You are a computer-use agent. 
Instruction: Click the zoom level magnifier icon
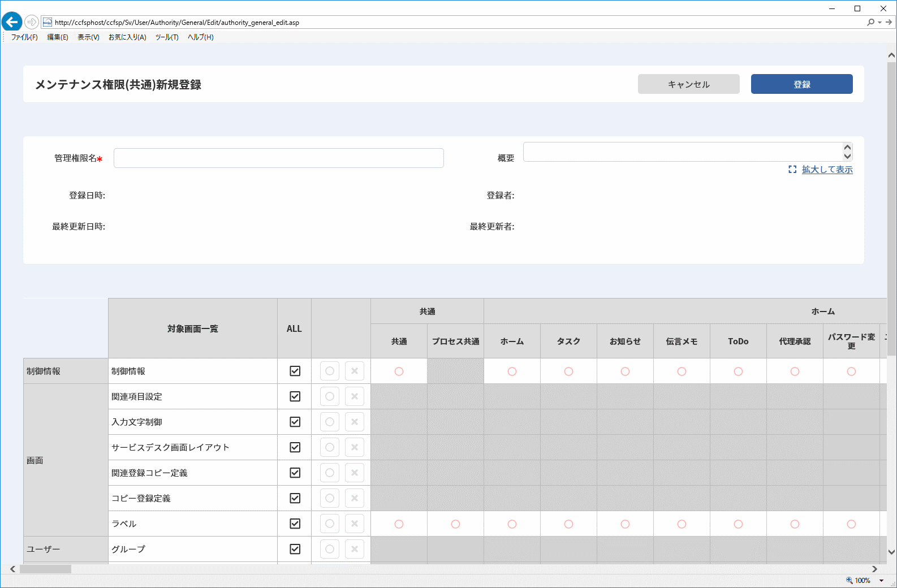[x=849, y=580]
